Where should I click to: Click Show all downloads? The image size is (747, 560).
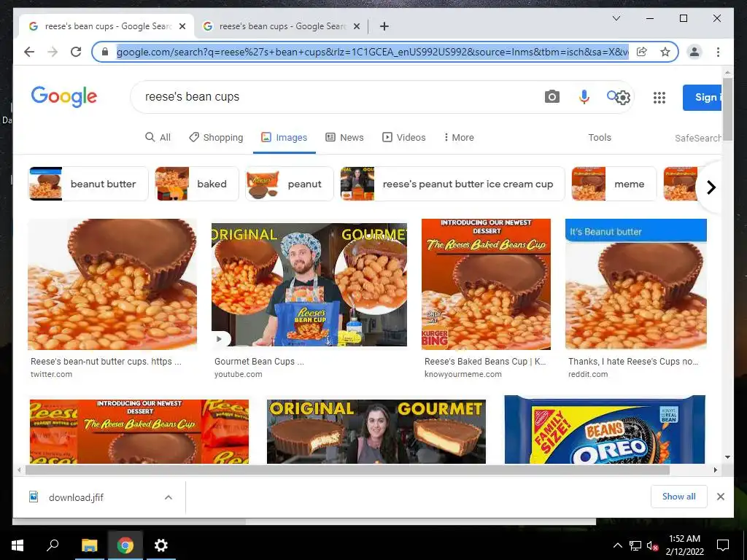tap(679, 497)
